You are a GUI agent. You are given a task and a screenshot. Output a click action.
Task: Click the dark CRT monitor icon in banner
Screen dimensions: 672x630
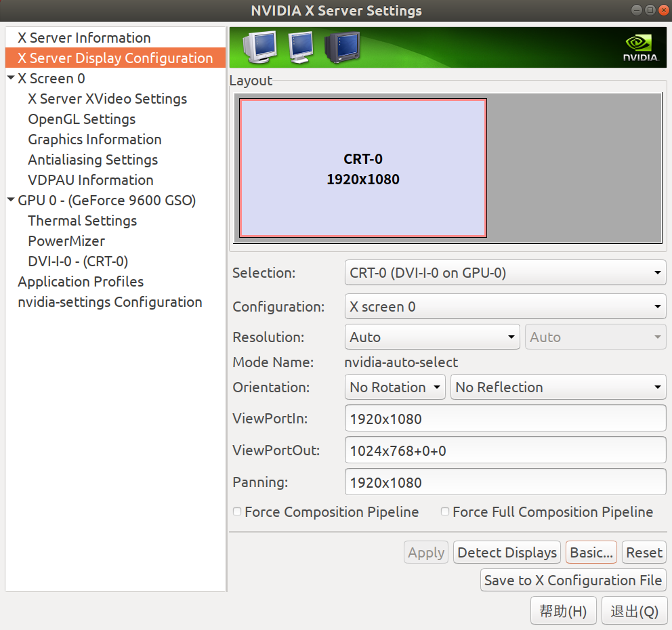tap(342, 47)
